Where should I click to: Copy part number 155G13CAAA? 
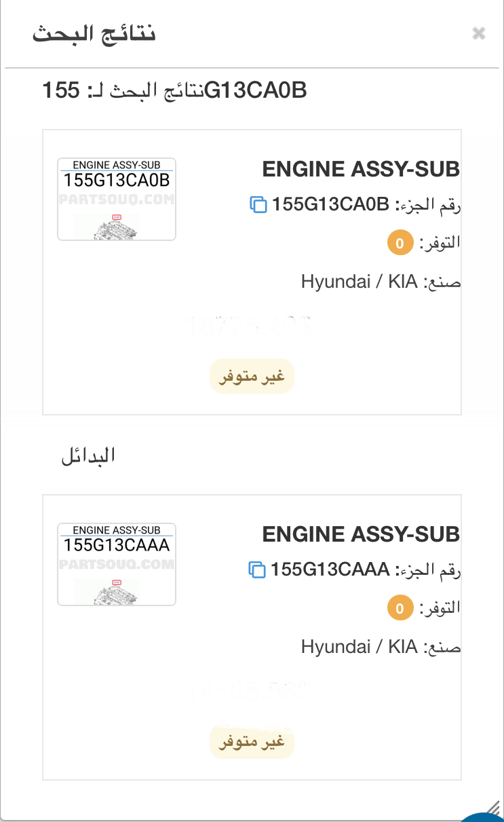pos(257,569)
